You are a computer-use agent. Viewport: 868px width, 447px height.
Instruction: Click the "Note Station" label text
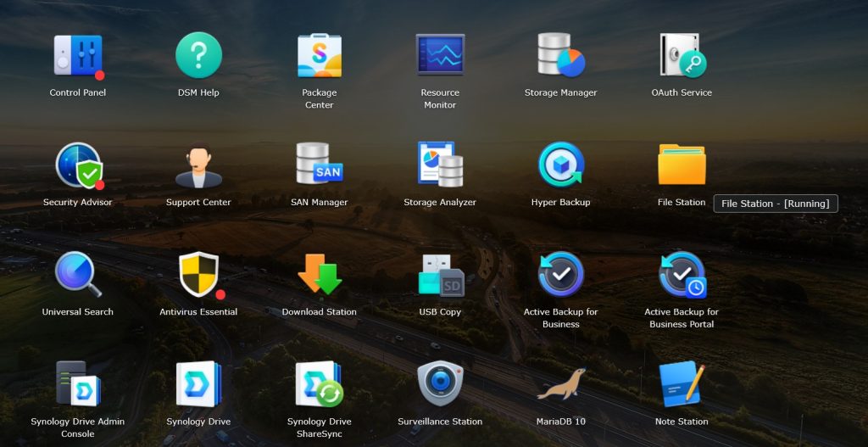pyautogui.click(x=682, y=422)
